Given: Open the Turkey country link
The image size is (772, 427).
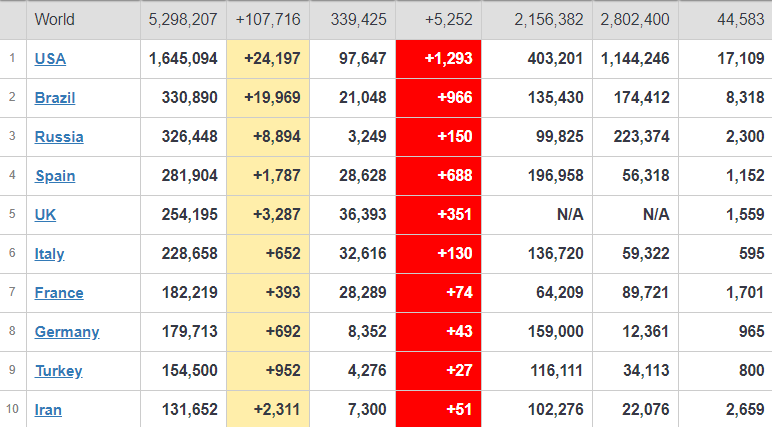Looking at the screenshot, I should 58,371.
